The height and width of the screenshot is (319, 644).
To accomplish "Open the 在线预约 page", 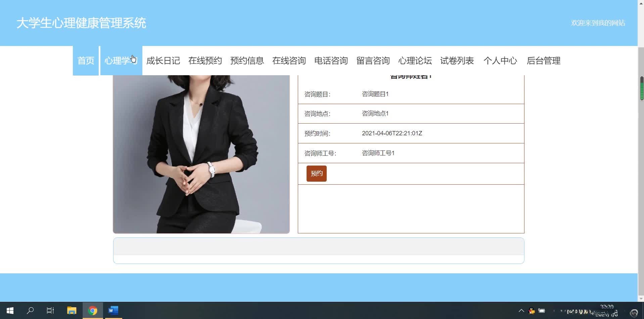I will tap(205, 61).
